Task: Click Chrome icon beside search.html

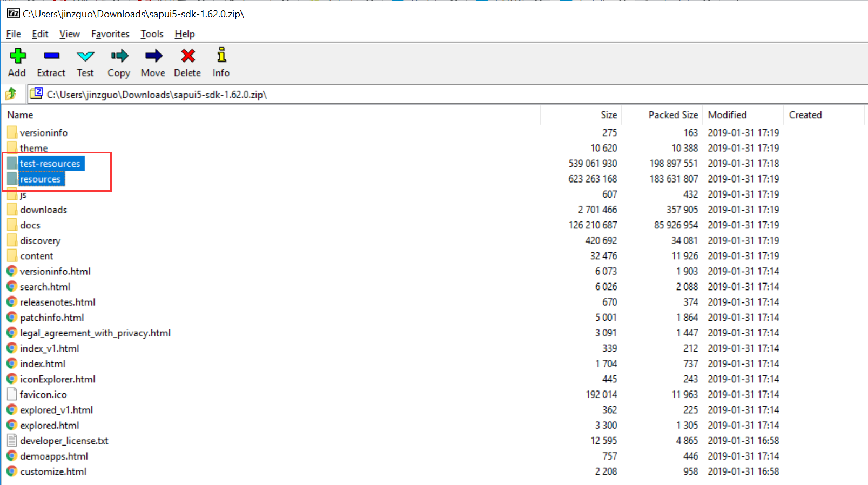Action: (x=12, y=286)
